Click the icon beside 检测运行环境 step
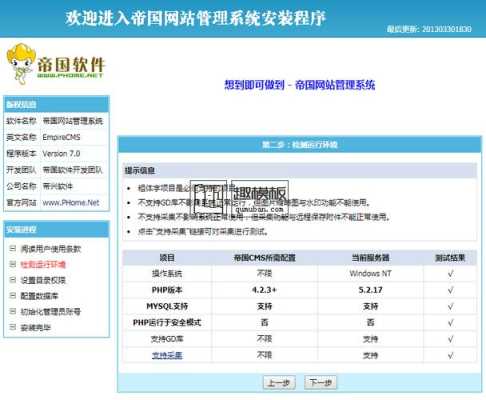This screenshot has width=486, height=400. pyautogui.click(x=13, y=264)
